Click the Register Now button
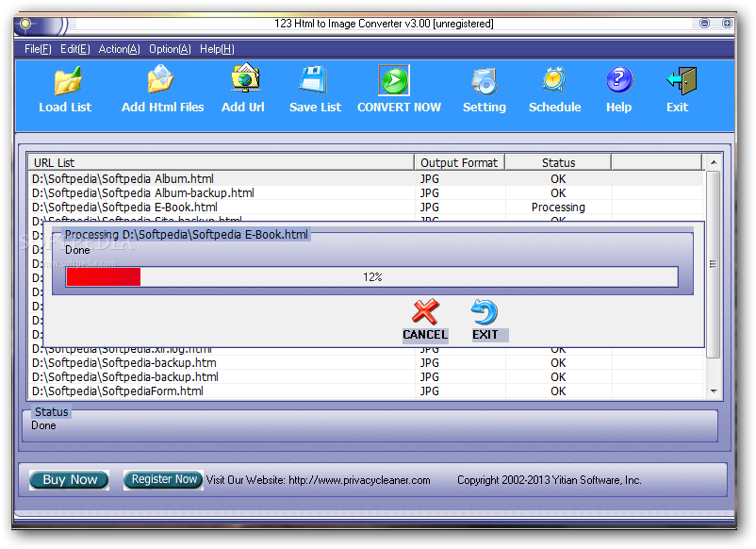 pos(163,479)
